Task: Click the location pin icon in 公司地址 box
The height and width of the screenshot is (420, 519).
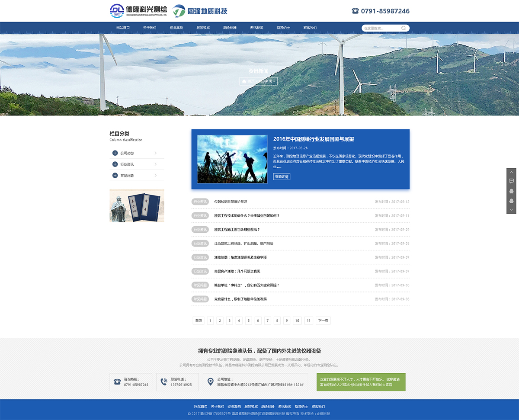Action: coord(210,382)
